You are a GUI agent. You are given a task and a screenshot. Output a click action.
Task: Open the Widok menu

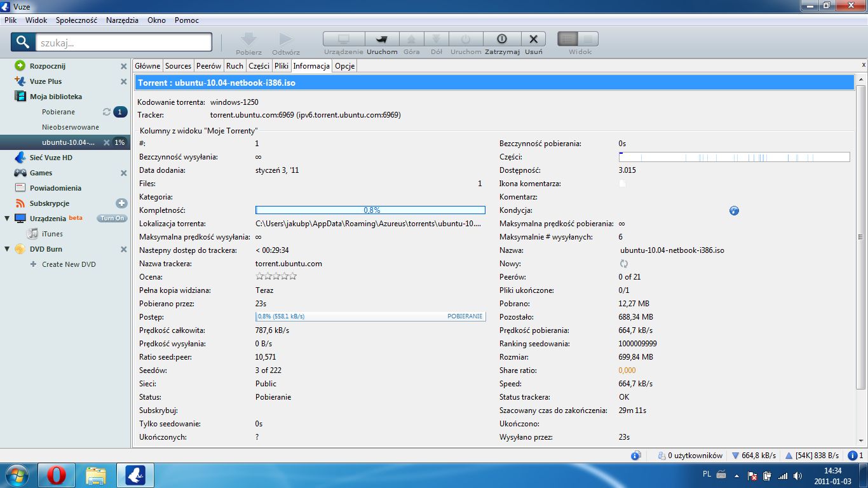point(36,20)
